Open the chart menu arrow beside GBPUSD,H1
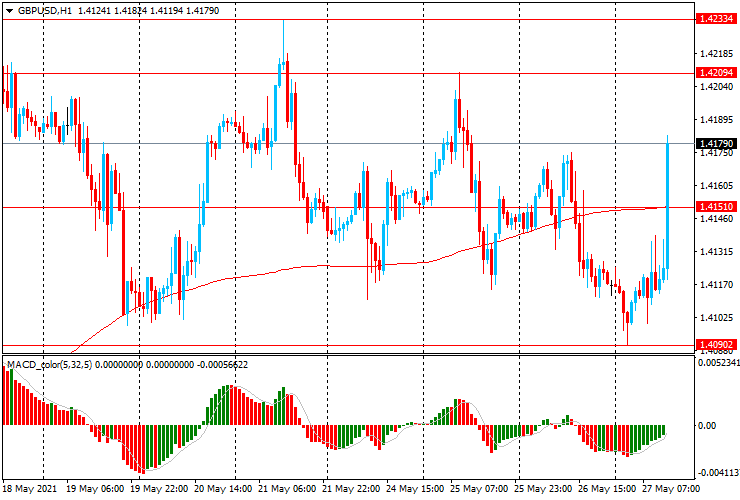Image resolution: width=740 pixels, height=500 pixels. [x=9, y=11]
